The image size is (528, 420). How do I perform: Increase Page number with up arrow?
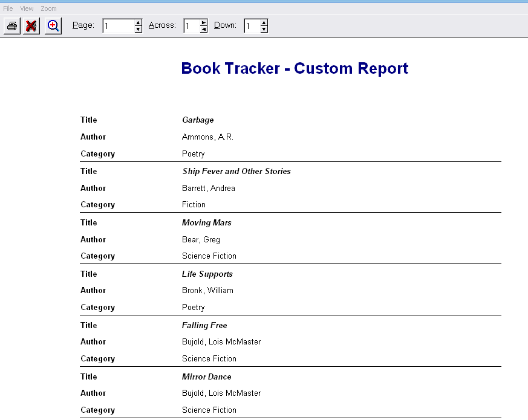tap(138, 22)
